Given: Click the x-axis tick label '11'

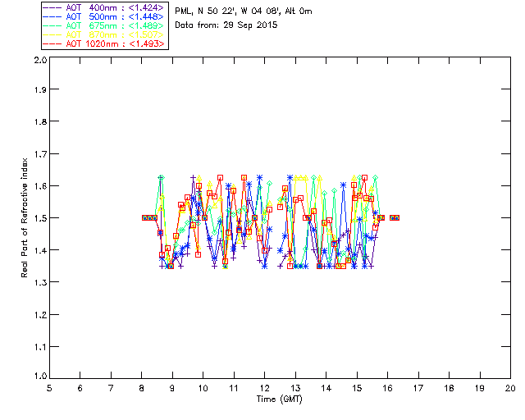Looking at the screenshot, I should (x=234, y=388).
